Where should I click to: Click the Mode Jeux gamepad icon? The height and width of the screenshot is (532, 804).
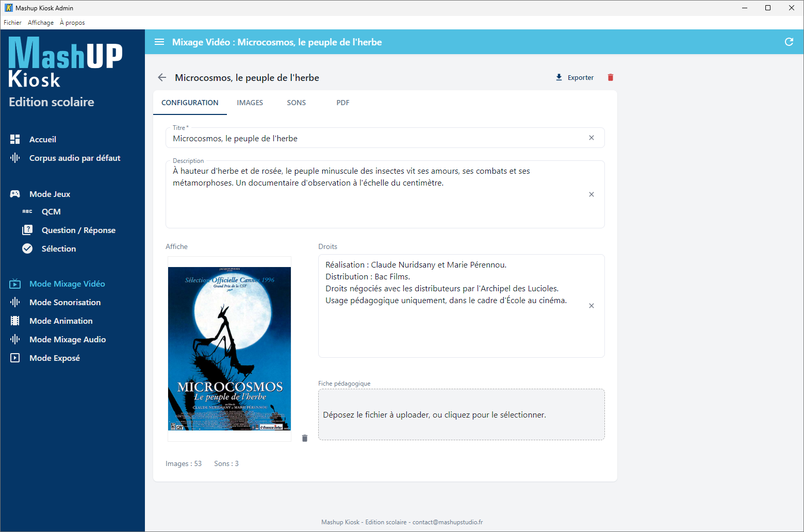(x=15, y=194)
